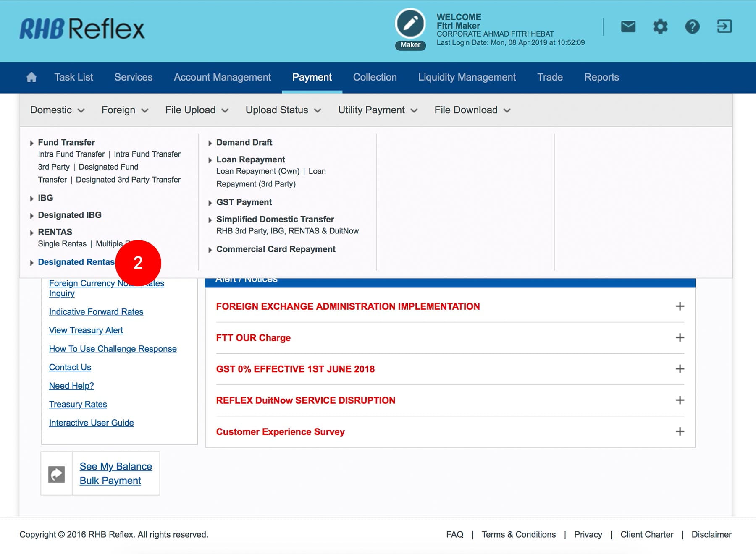Image resolution: width=756 pixels, height=554 pixels.
Task: Open the Interactive User Guide link
Action: coord(91,423)
